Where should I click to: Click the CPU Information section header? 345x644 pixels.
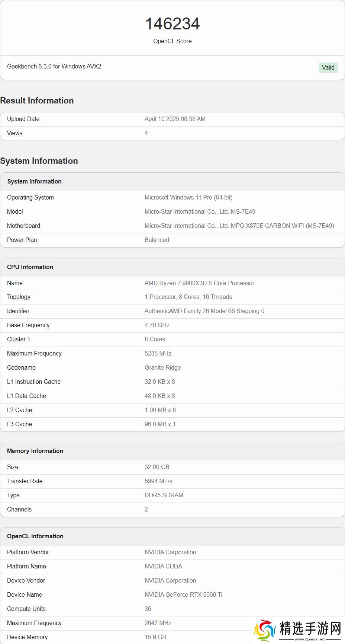click(x=30, y=267)
